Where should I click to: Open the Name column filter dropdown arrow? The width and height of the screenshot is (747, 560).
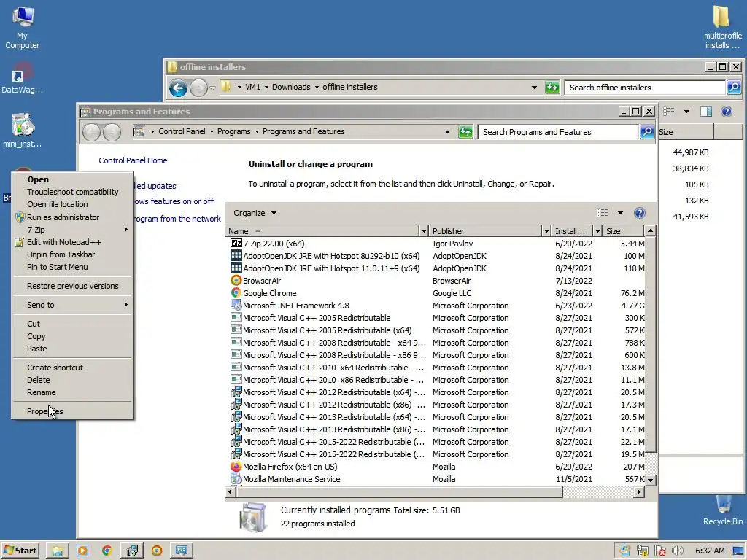(424, 231)
